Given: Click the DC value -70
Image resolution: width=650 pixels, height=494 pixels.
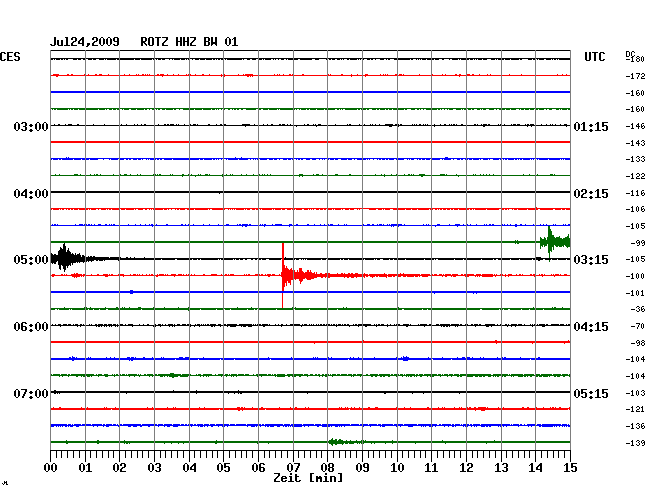Looking at the screenshot, I should [638, 326].
